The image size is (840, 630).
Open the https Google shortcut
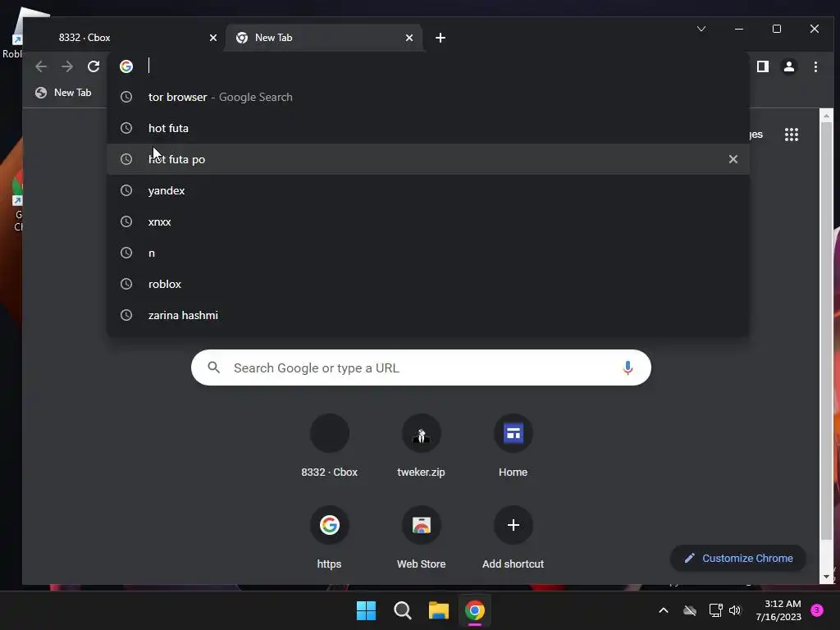point(330,538)
